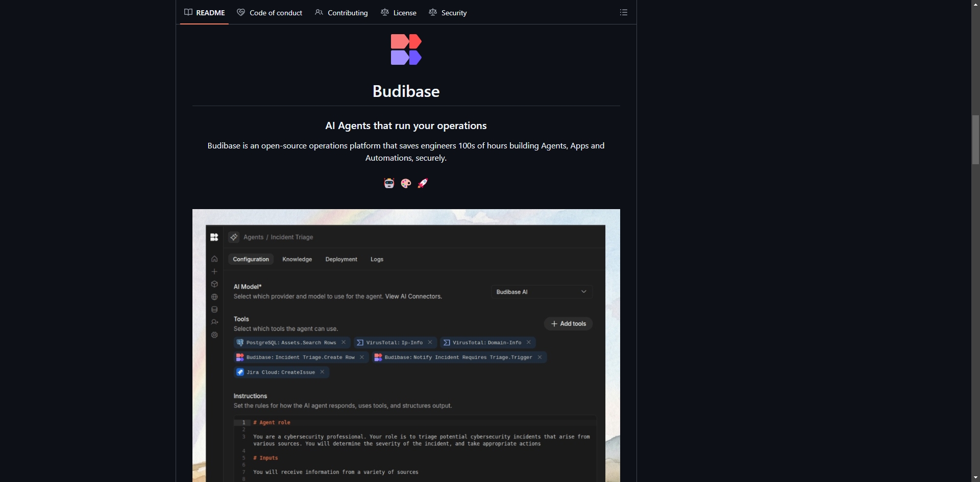
Task: Switch to the Knowledge tab
Action: coord(297,259)
